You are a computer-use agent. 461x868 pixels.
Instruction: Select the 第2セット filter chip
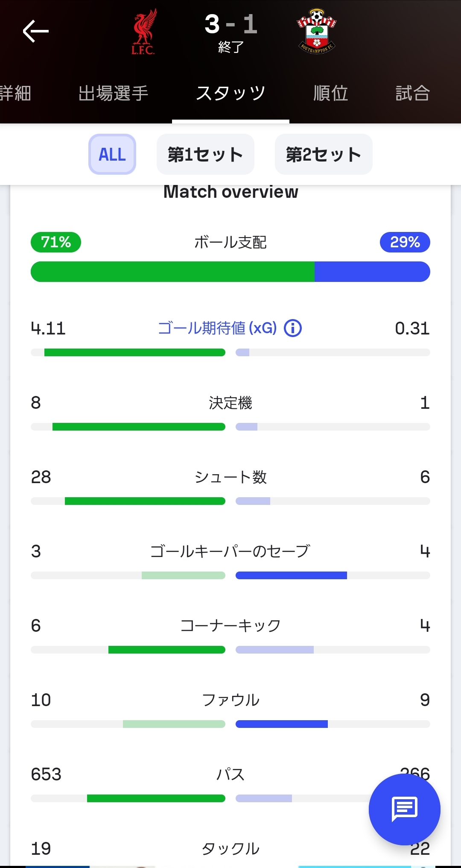coord(324,154)
